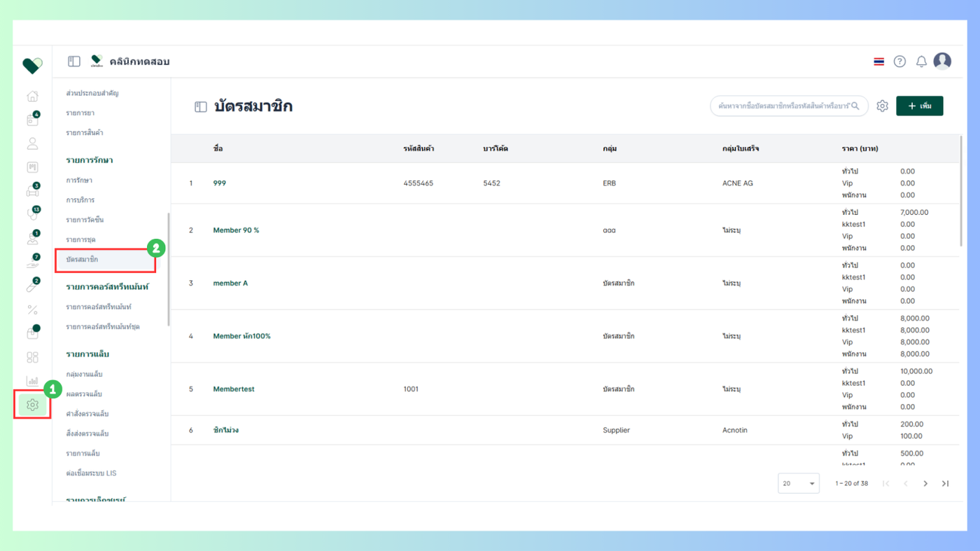Go to the first page arrow
Viewport: 980px width, 551px height.
tap(886, 484)
